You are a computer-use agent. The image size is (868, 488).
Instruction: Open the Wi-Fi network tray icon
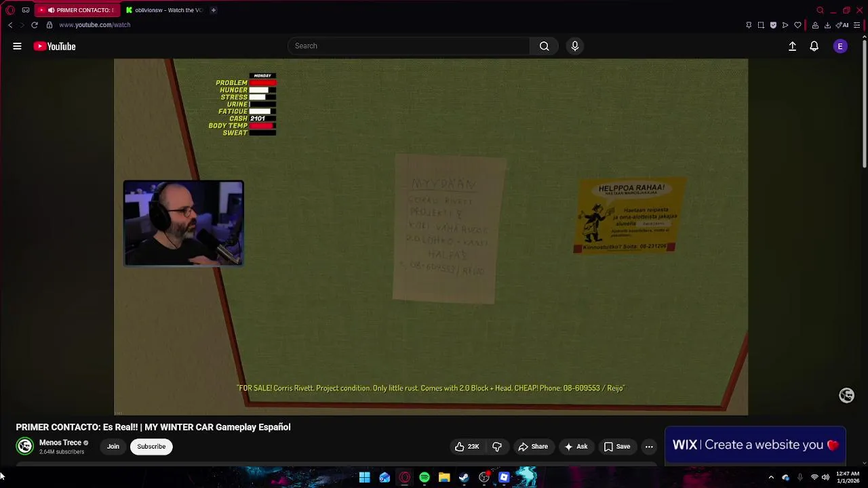pyautogui.click(x=814, y=477)
